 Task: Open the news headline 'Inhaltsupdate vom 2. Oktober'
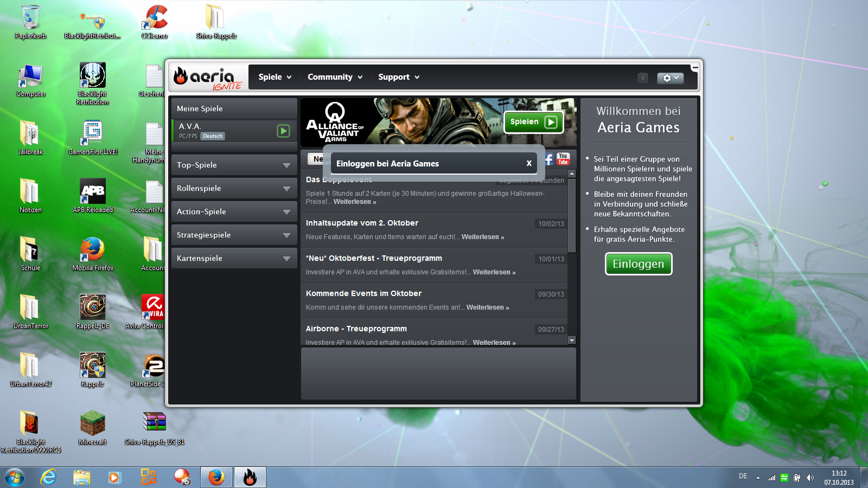(362, 223)
